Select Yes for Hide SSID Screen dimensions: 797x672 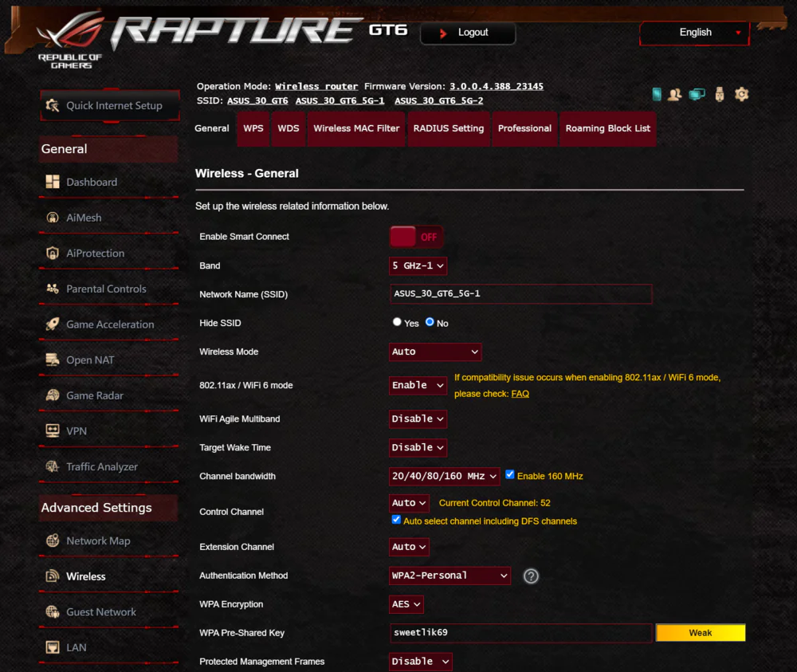(x=397, y=322)
